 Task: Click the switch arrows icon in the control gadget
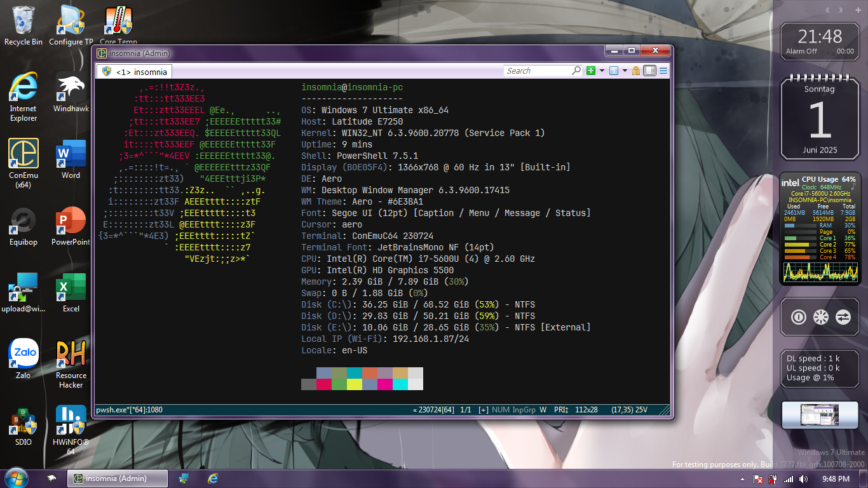(843, 316)
